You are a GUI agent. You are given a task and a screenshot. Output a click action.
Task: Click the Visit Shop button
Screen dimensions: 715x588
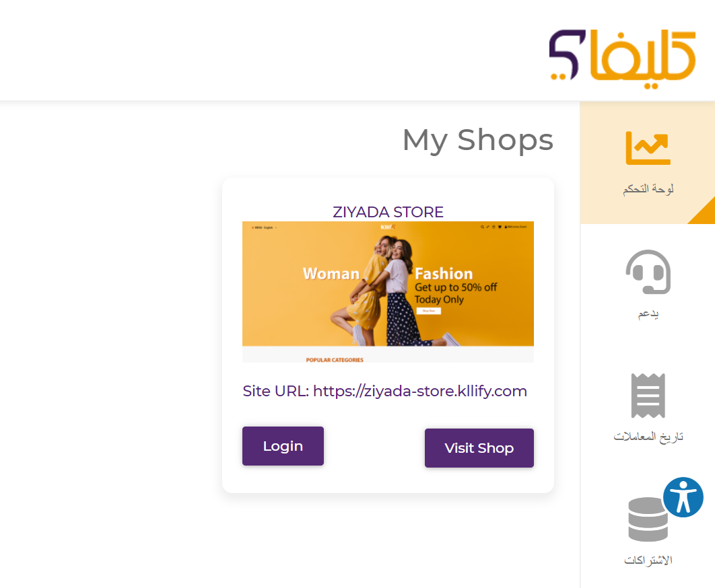pyautogui.click(x=479, y=448)
